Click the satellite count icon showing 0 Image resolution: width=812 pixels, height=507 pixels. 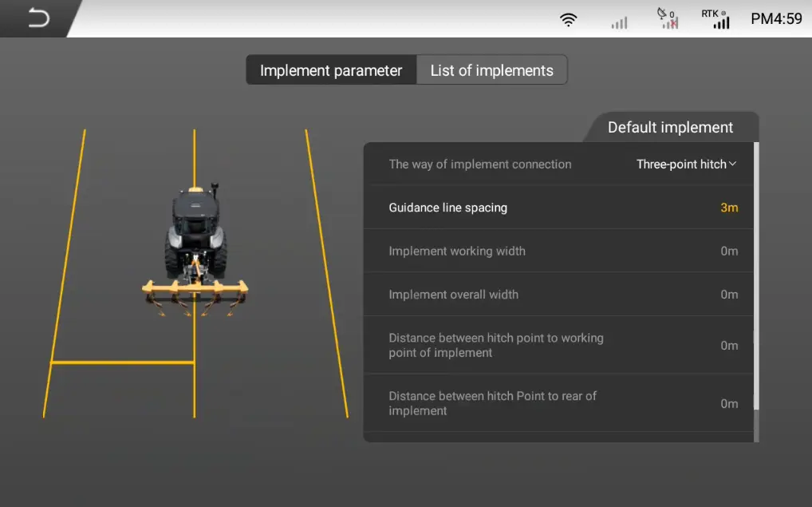point(668,19)
